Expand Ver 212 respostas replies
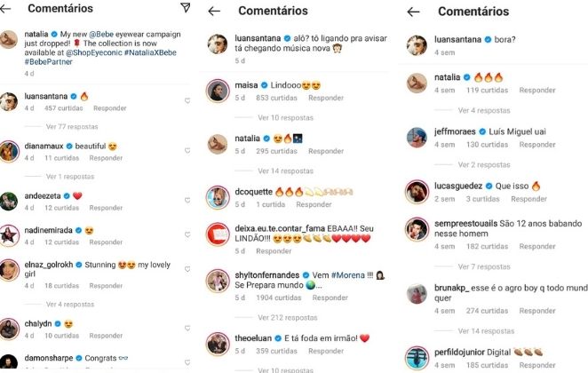Image resolution: width=588 pixels, height=373 pixels. click(288, 318)
